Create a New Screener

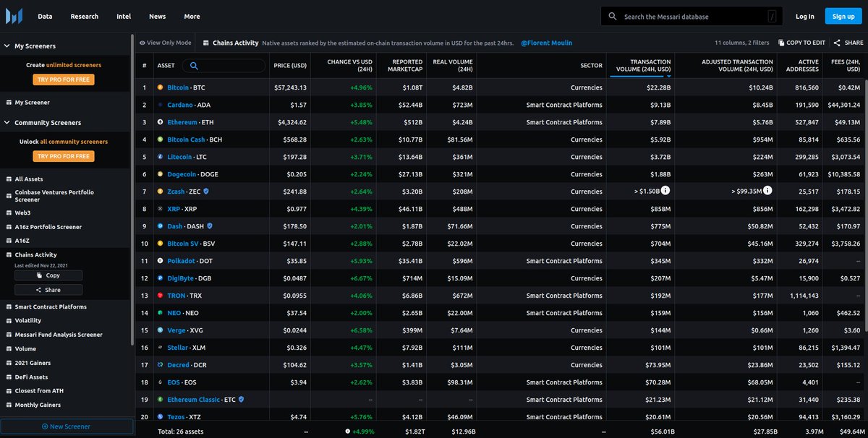click(67, 426)
